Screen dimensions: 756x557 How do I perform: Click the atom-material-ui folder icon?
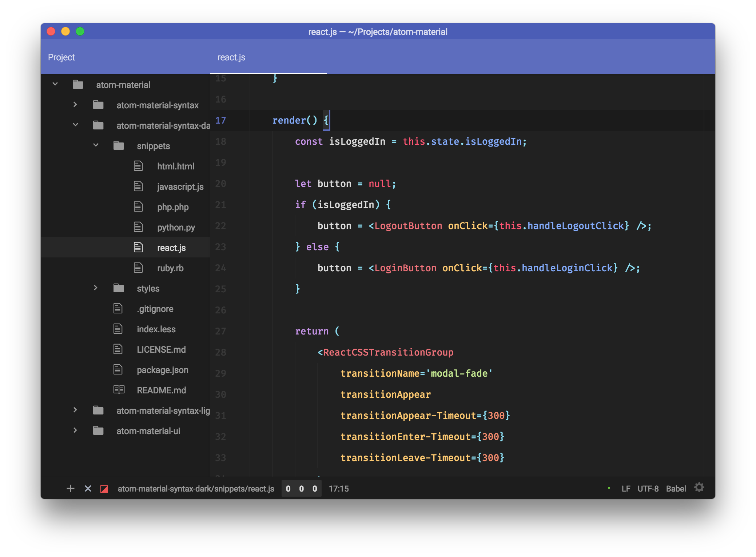point(98,431)
